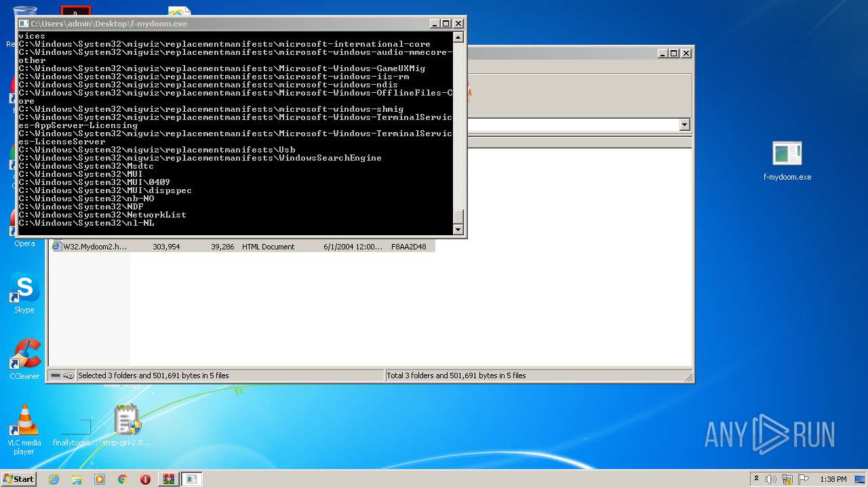Open Internet Explorer from taskbar

(54, 479)
